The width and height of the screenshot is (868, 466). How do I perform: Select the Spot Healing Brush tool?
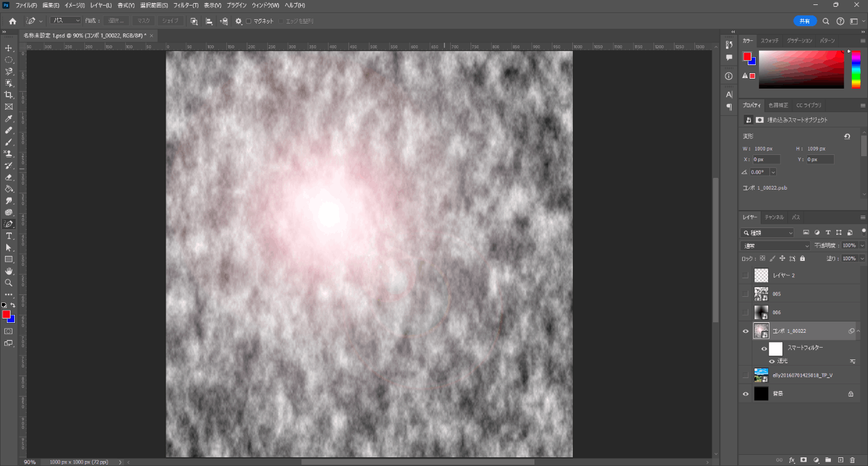(9, 130)
